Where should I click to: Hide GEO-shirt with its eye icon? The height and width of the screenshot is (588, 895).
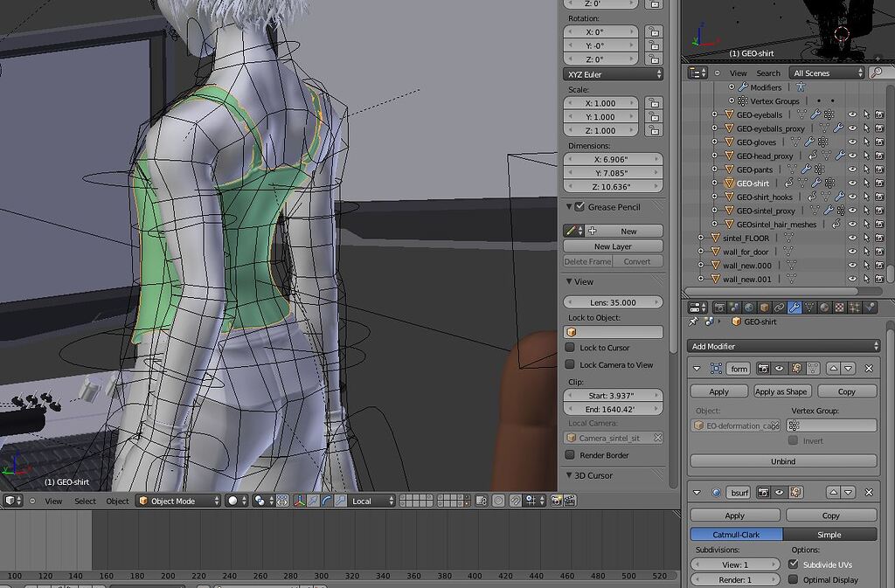click(852, 183)
